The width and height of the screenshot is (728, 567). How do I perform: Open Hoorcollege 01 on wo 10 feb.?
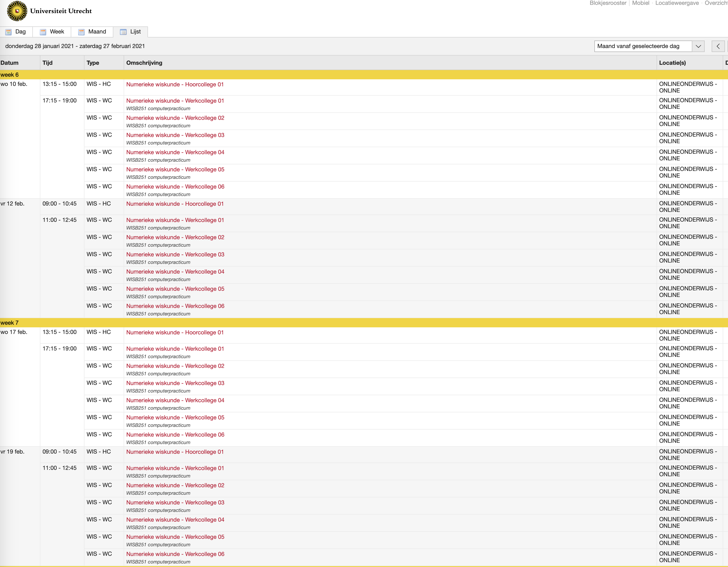click(x=175, y=85)
